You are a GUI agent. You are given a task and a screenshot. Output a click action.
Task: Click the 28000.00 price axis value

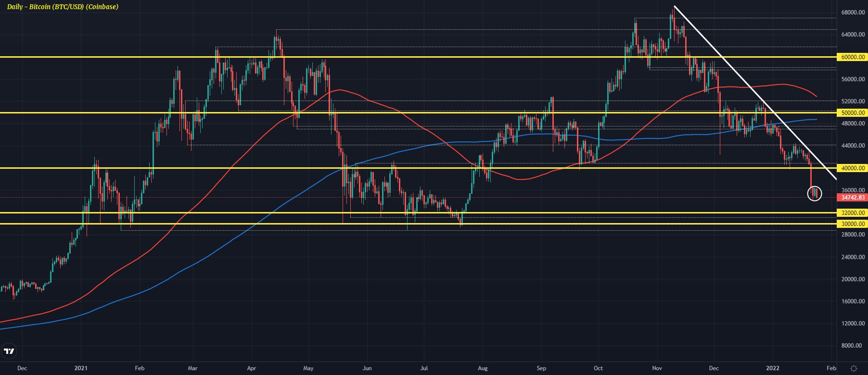pos(853,235)
